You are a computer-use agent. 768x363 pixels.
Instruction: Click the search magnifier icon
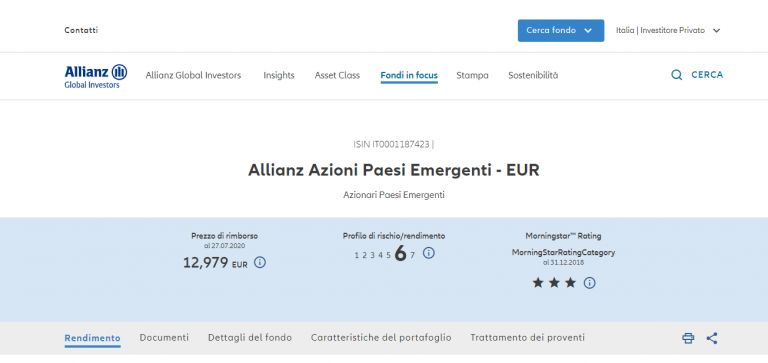point(676,75)
